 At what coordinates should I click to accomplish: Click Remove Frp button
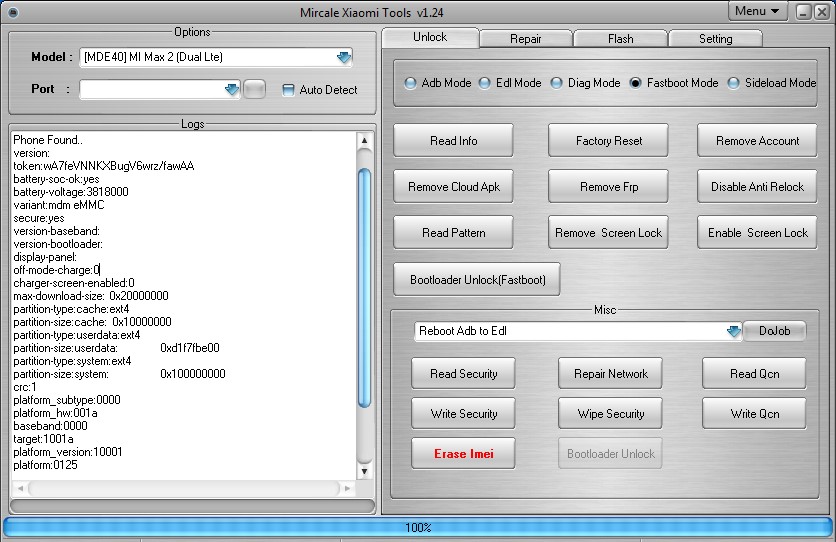pyautogui.click(x=608, y=187)
